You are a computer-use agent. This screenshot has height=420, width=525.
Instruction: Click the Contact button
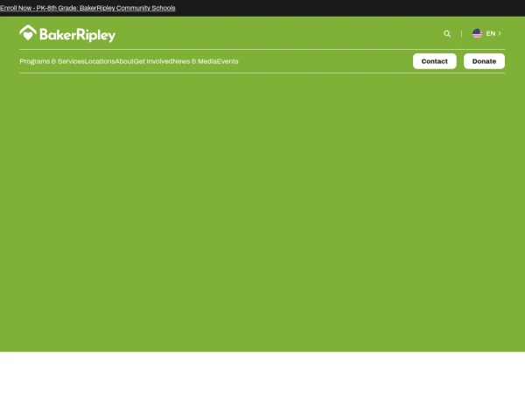pos(434,61)
